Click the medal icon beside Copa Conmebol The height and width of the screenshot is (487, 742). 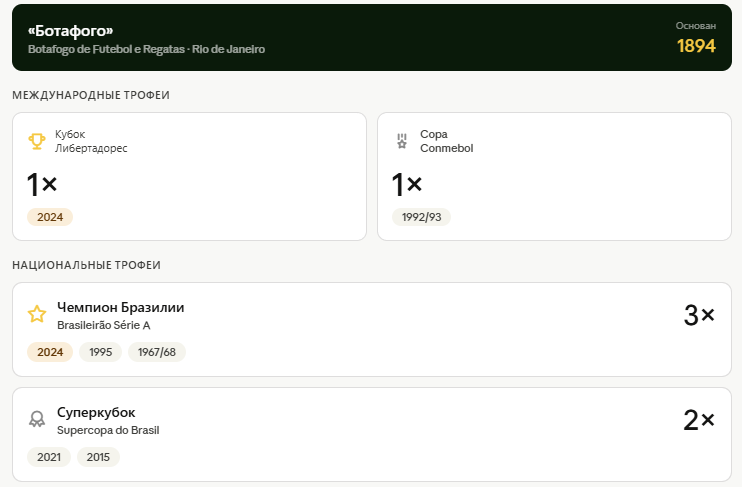[402, 141]
